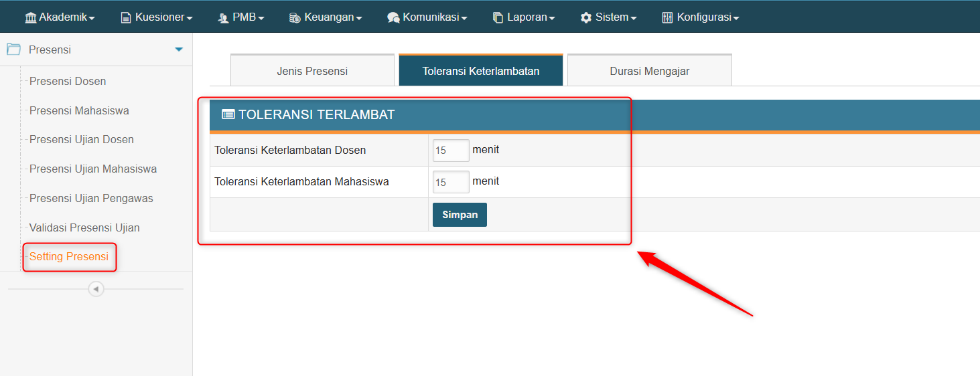The image size is (980, 376).
Task: Open the Kuesioner menu
Action: (157, 17)
